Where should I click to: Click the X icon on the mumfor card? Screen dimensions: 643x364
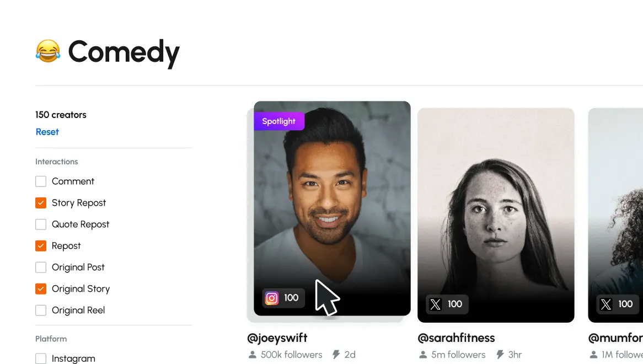(606, 304)
